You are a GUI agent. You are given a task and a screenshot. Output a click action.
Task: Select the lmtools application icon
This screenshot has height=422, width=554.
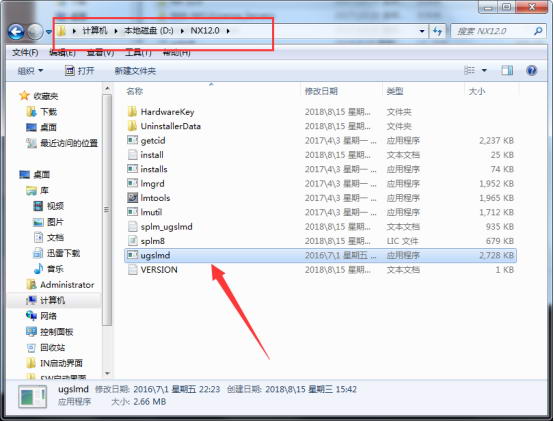[132, 198]
